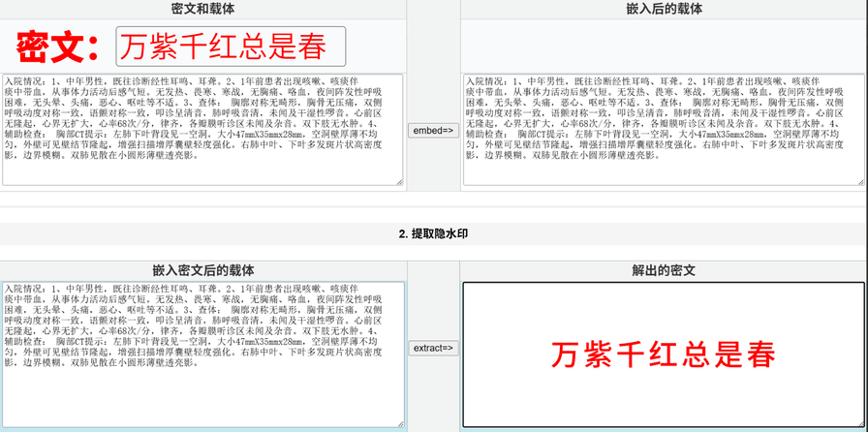Screen dimensions: 868x432
Task: Click the embed=> button
Action: [433, 131]
